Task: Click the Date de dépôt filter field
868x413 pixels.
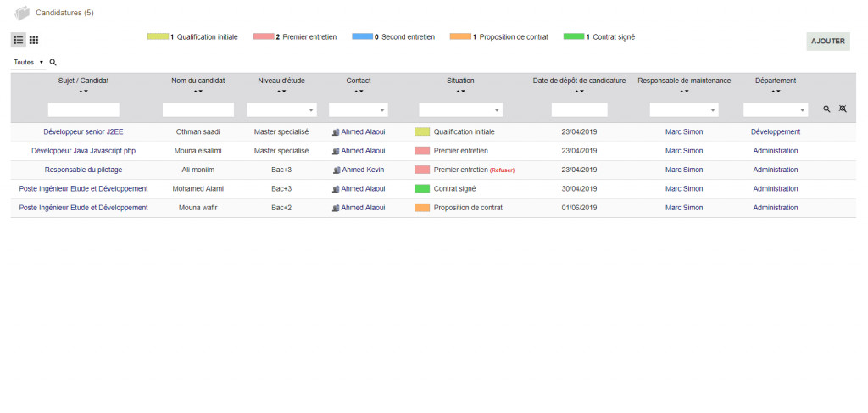Action: (x=579, y=110)
